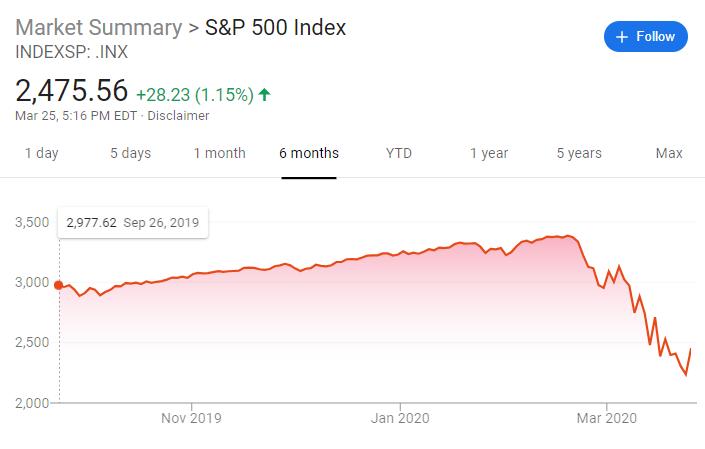Click the S&P 500 Index title
This screenshot has height=449, width=705.
(x=275, y=28)
